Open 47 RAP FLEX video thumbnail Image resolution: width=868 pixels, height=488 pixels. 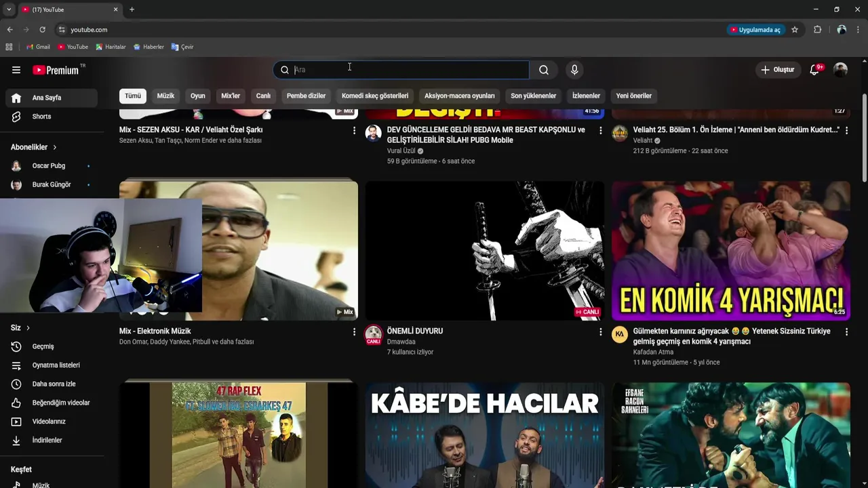point(239,435)
